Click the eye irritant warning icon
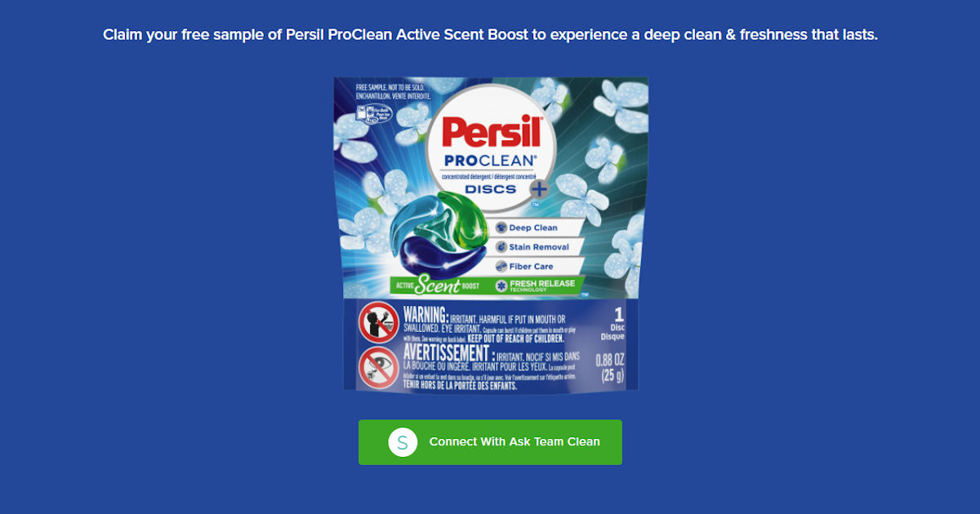The width and height of the screenshot is (980, 514). click(x=379, y=366)
